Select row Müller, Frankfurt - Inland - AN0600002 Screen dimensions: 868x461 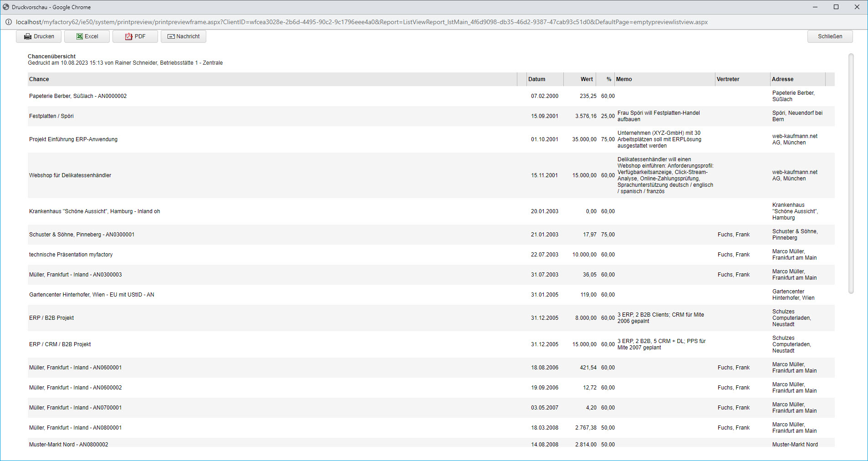[431, 388]
